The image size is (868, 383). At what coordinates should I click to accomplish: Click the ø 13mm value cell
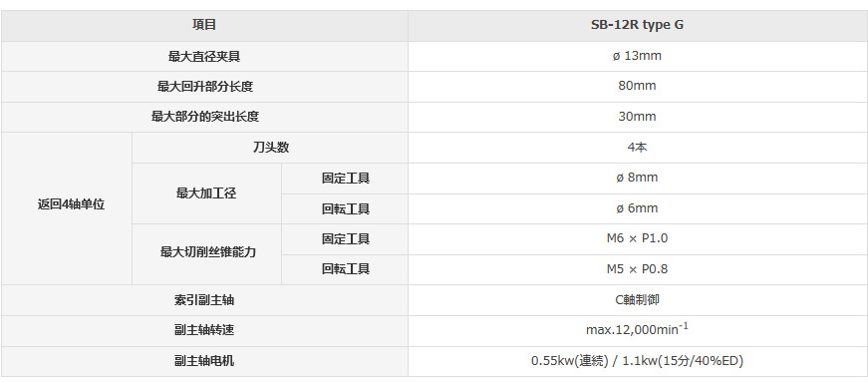(x=638, y=56)
